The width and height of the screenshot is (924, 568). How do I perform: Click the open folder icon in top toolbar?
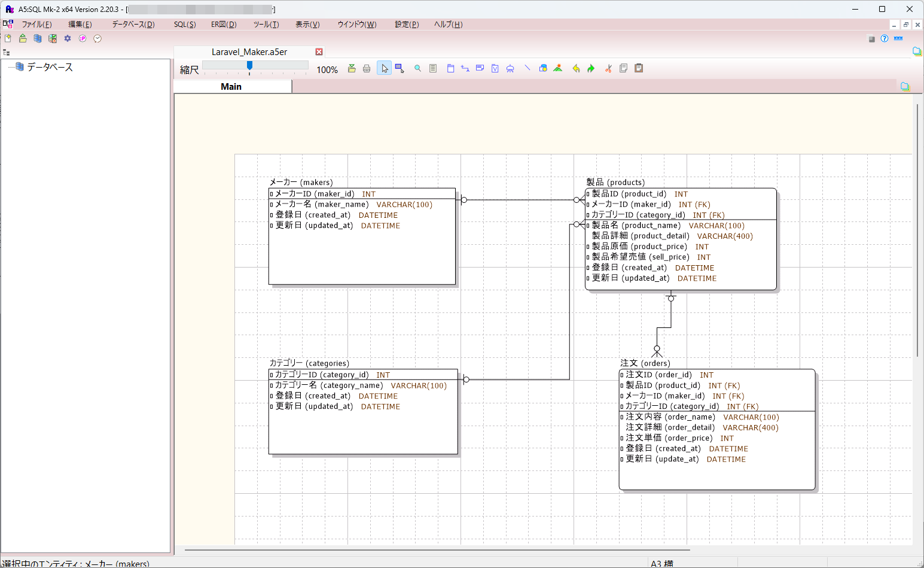[x=23, y=38]
